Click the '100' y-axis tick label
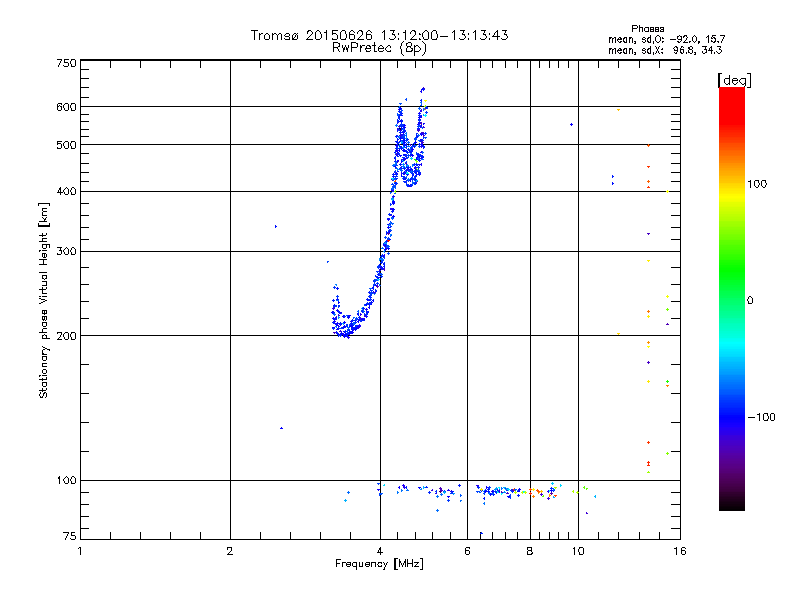 [x=67, y=480]
